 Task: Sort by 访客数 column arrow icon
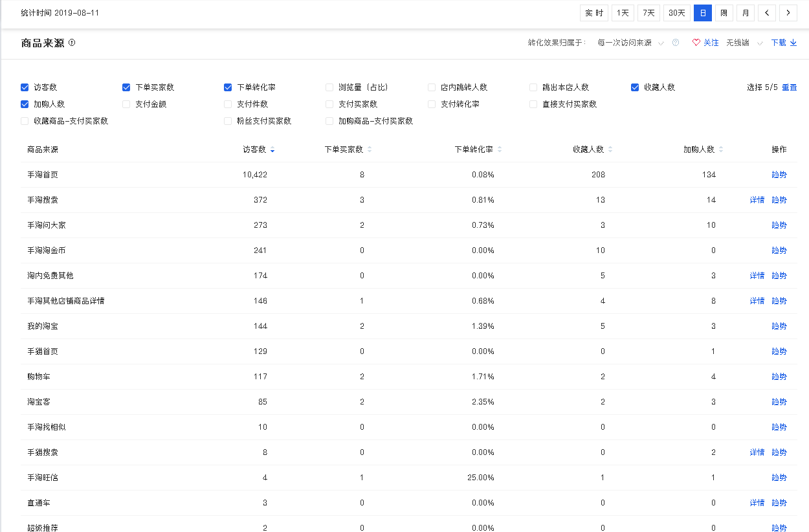click(272, 150)
